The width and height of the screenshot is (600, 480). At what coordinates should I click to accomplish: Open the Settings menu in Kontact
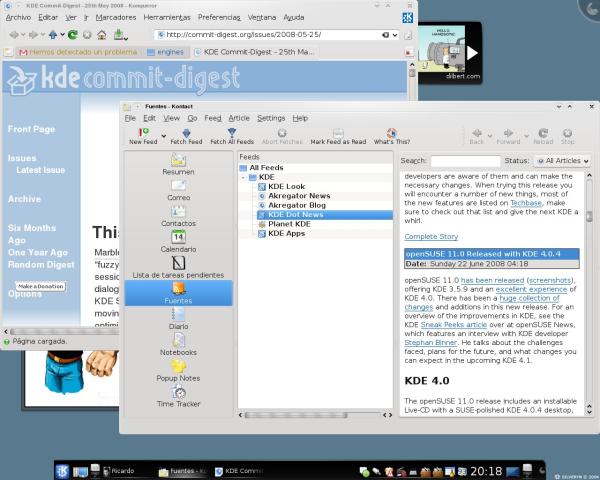click(271, 118)
